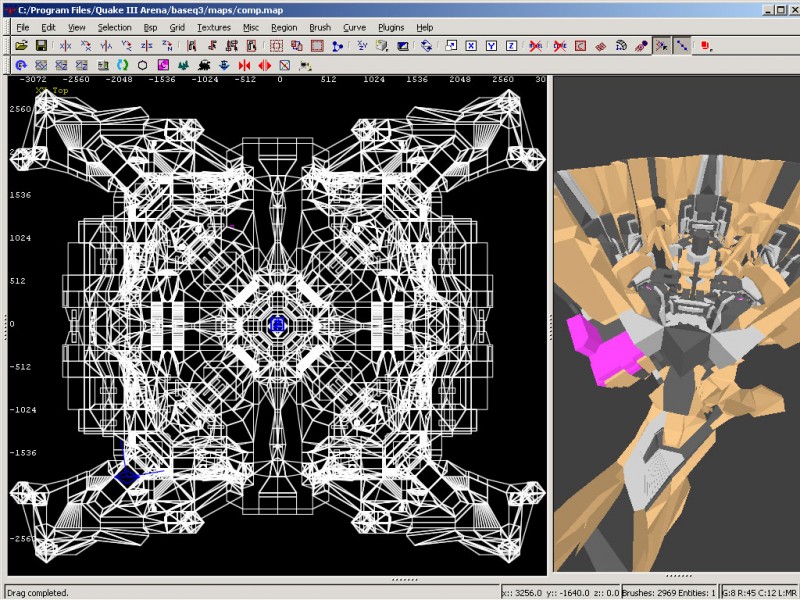
Task: Toggle cubic clipping of camera view
Action: coord(403,46)
